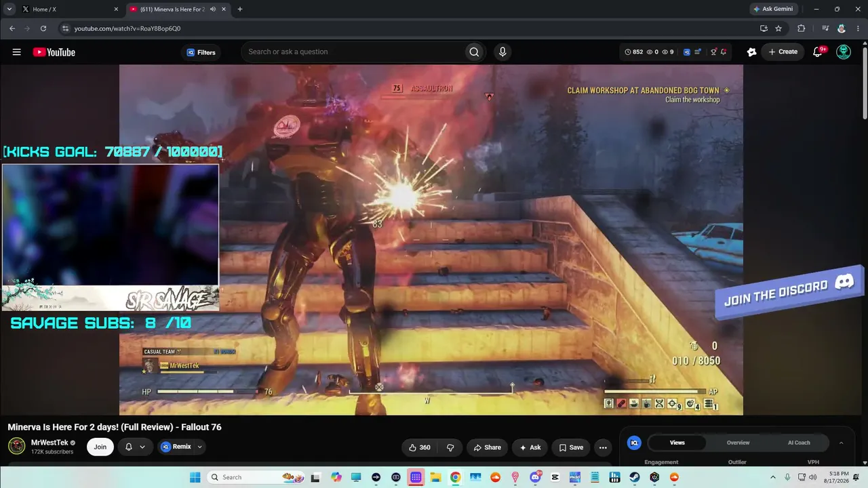The width and height of the screenshot is (868, 488).
Task: Click the video title text
Action: pyautogui.click(x=115, y=427)
